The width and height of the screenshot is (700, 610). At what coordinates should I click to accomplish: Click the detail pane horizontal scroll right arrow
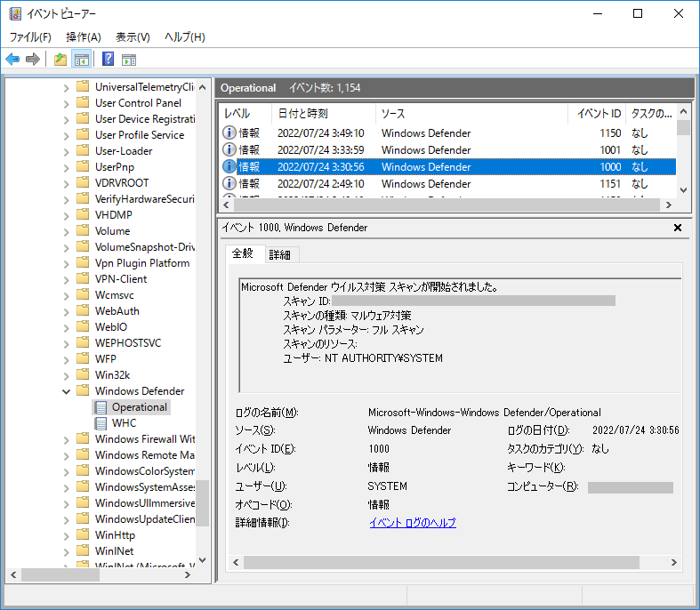point(674,562)
